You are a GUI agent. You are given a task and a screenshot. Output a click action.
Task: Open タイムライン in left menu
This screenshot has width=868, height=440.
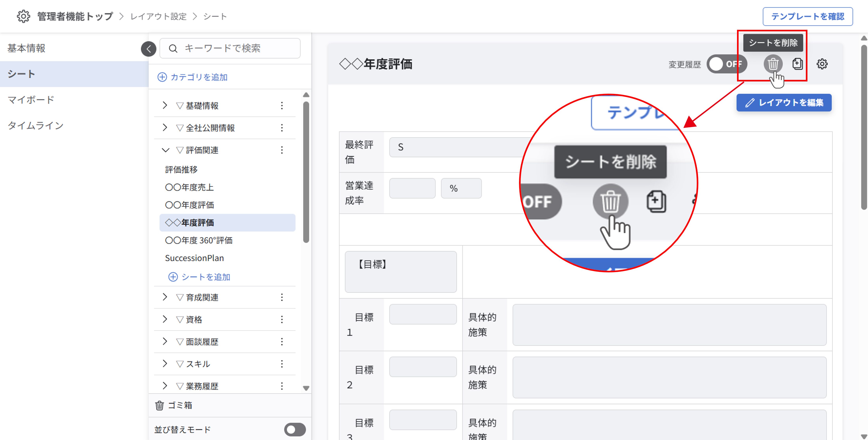pos(74,126)
